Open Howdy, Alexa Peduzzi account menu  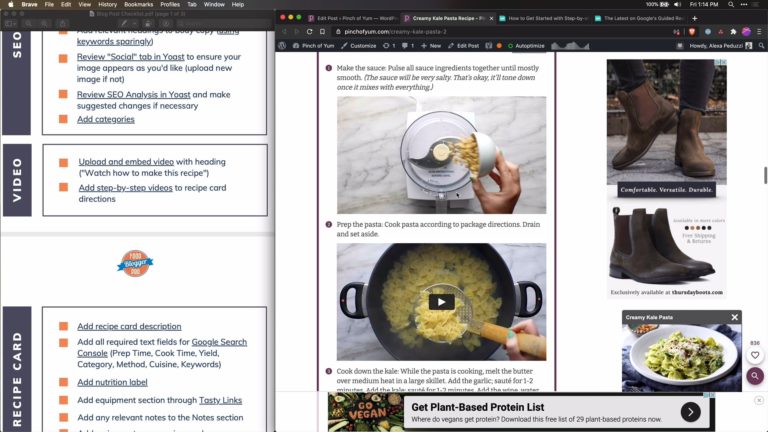pos(720,46)
